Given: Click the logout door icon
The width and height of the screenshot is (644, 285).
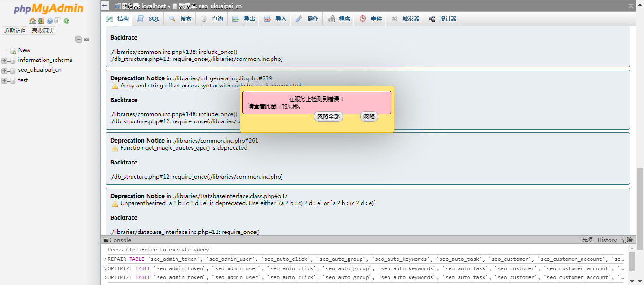Looking at the screenshot, I should (x=41, y=21).
